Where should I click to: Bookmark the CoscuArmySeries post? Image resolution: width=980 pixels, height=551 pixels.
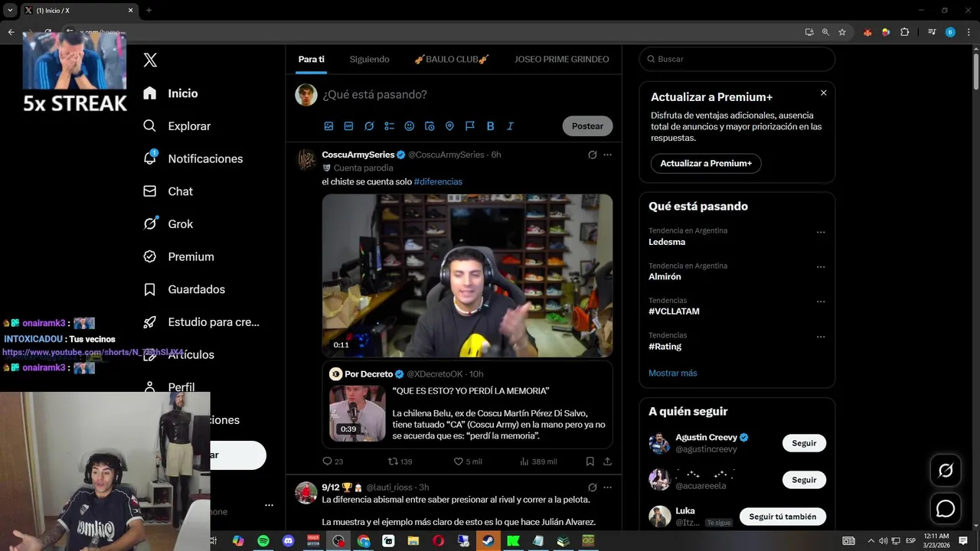tap(590, 461)
